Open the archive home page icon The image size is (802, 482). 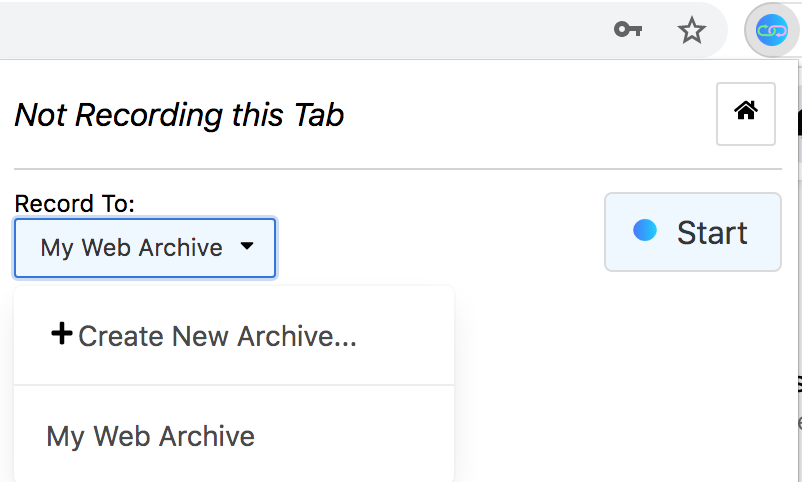[x=746, y=113]
